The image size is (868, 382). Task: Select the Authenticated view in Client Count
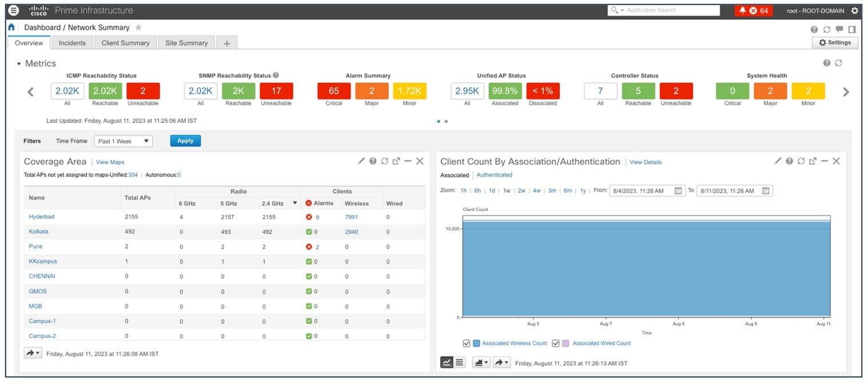pos(495,175)
